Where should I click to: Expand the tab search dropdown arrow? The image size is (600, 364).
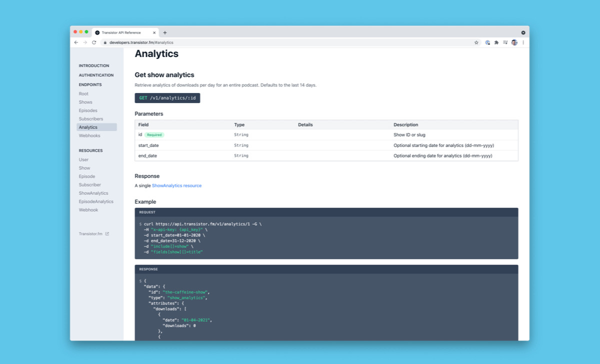[x=523, y=32]
